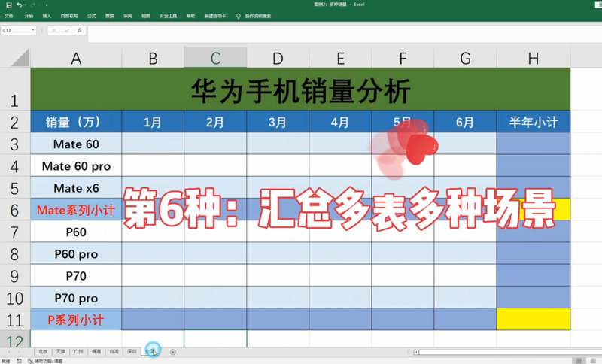The image size is (602, 364).
Task: Click the sheet tab scroll left arrow
Action: point(9,352)
